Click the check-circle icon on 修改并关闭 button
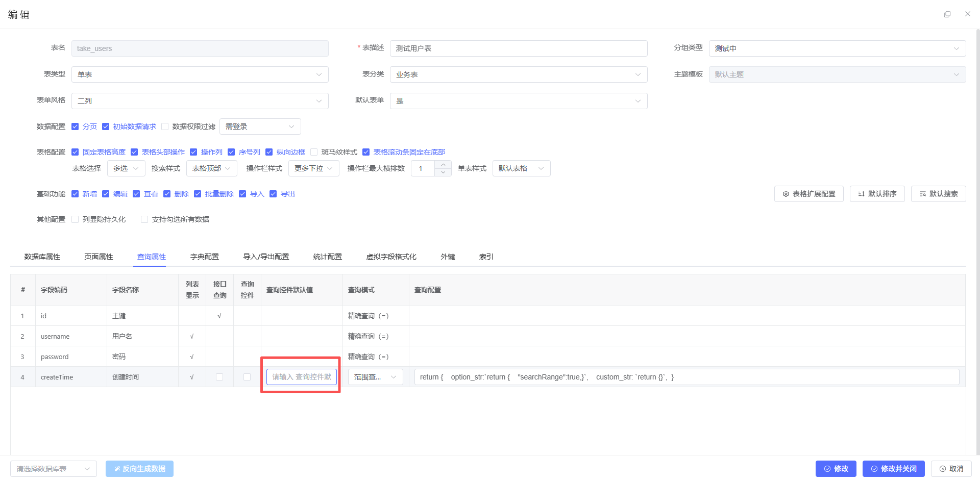The image size is (980, 482). 874,469
